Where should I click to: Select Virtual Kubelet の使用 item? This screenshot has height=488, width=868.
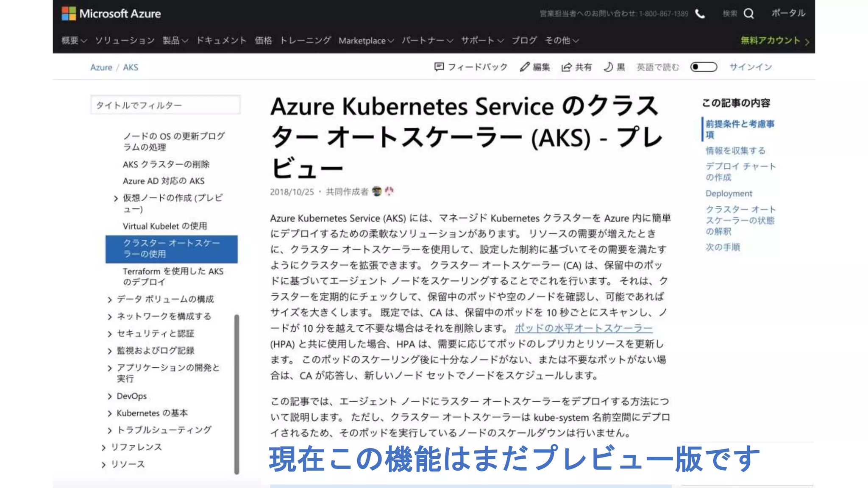164,226
